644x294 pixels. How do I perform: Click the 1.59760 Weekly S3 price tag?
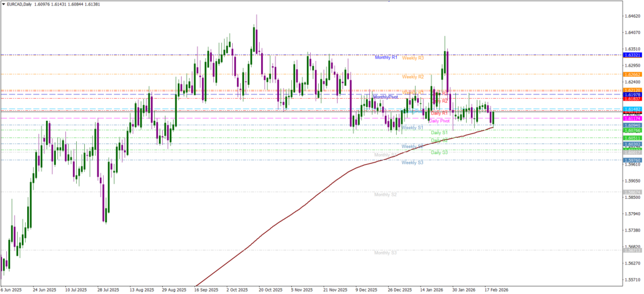[x=631, y=160]
